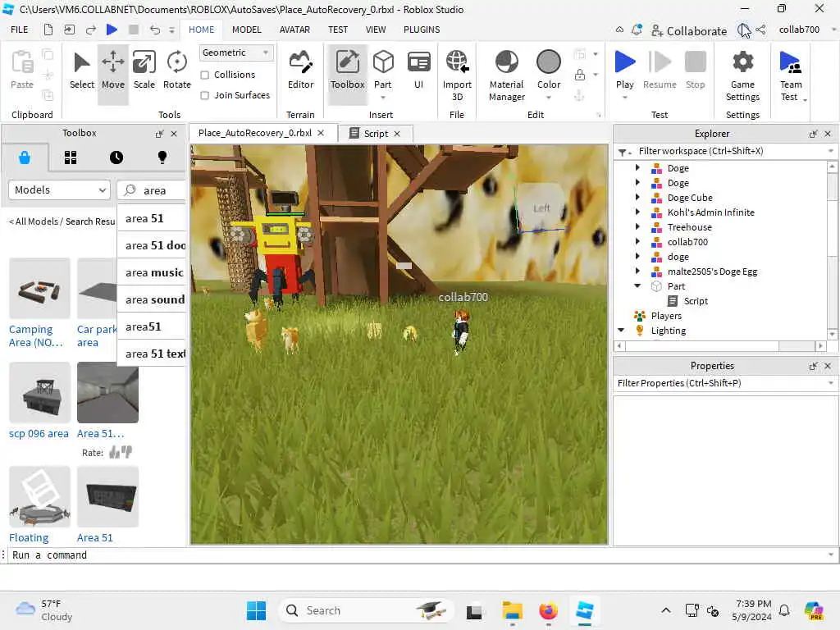Expand Kohl's Admin Infinite node
This screenshot has width=840, height=630.
(x=637, y=212)
